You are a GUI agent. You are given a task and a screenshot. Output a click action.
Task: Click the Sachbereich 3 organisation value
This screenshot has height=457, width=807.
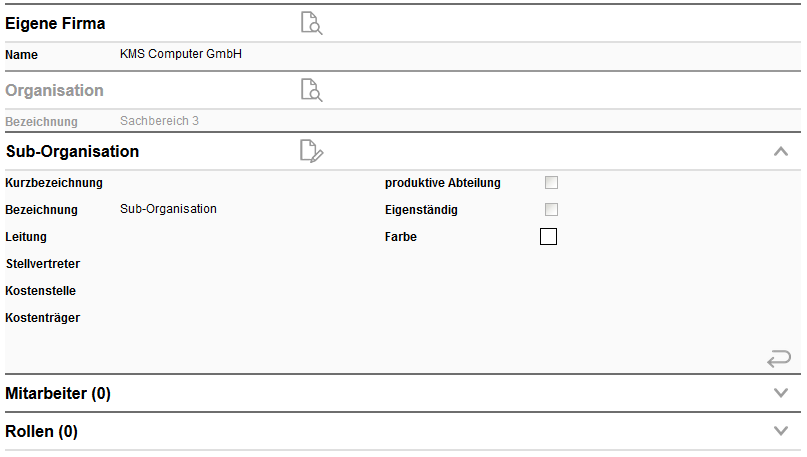159,121
